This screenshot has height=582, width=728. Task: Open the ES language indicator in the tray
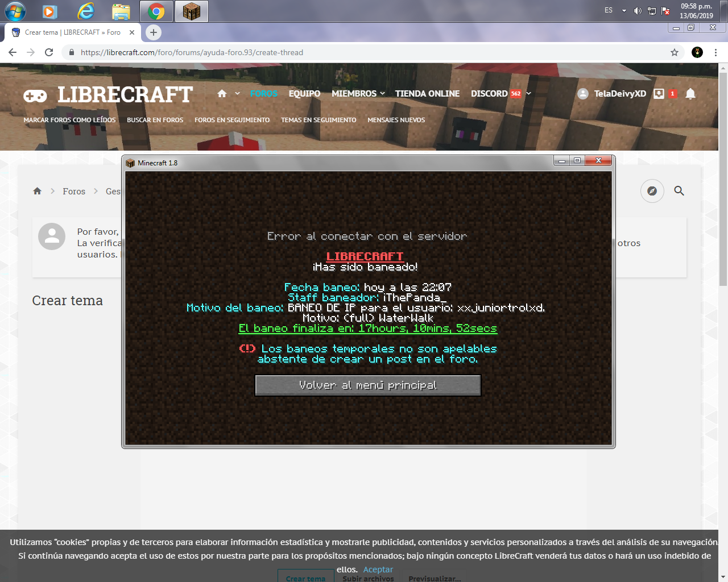(x=609, y=11)
